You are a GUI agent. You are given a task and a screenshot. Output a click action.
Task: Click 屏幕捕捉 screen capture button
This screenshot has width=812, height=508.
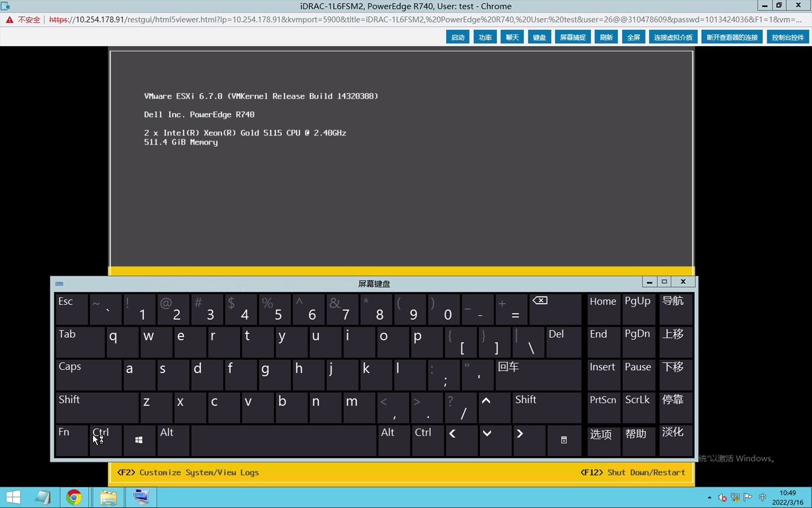click(x=573, y=37)
